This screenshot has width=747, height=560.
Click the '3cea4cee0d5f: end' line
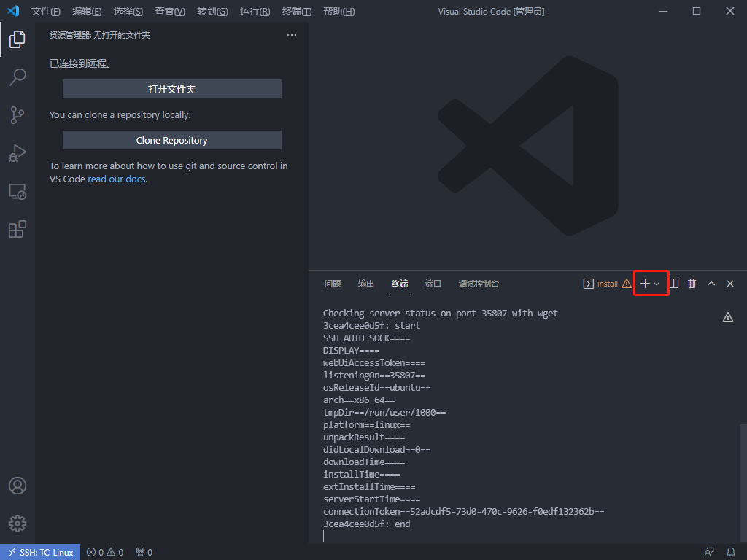(366, 524)
